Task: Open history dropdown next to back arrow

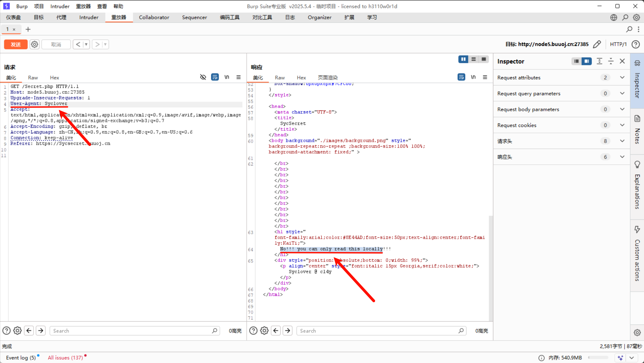Action: point(86,44)
